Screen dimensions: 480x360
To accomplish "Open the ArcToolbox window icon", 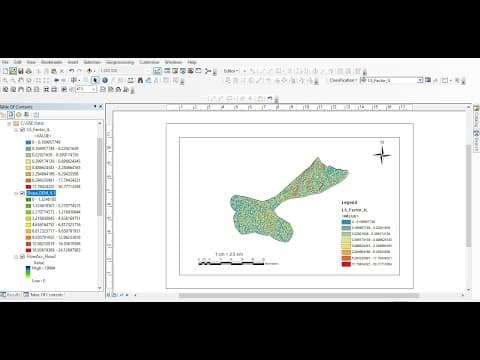I will (x=191, y=71).
